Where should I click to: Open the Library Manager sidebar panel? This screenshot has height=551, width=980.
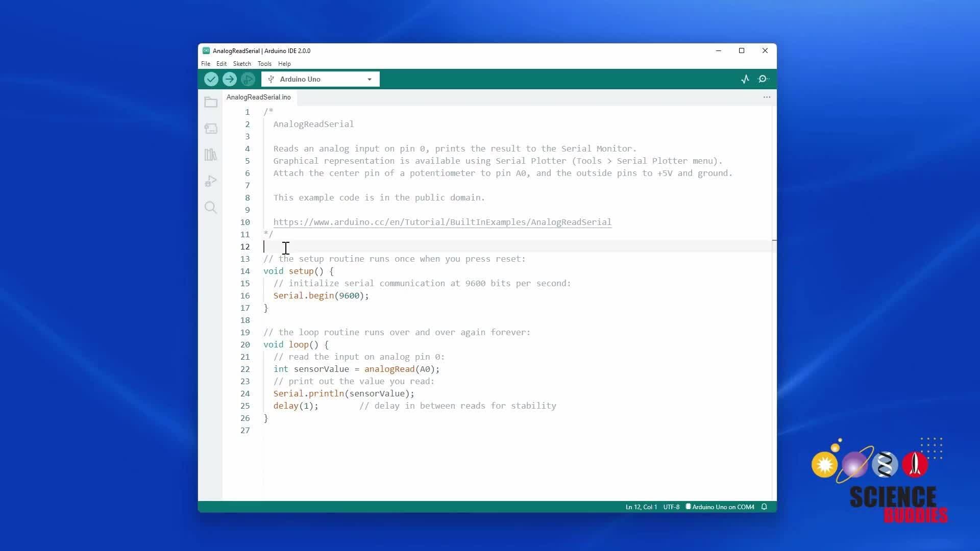(211, 155)
